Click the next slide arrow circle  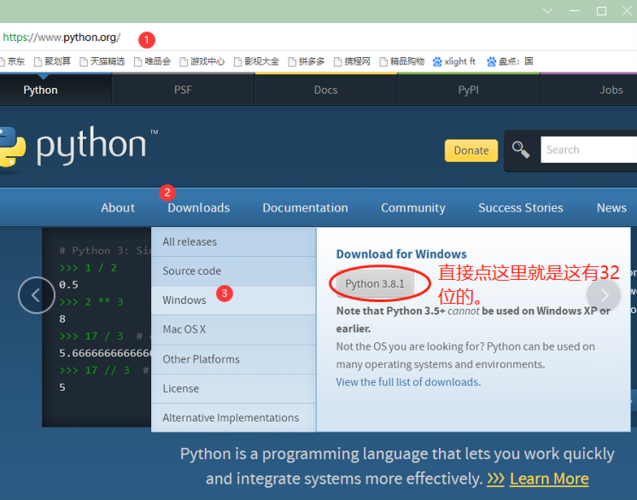click(604, 295)
